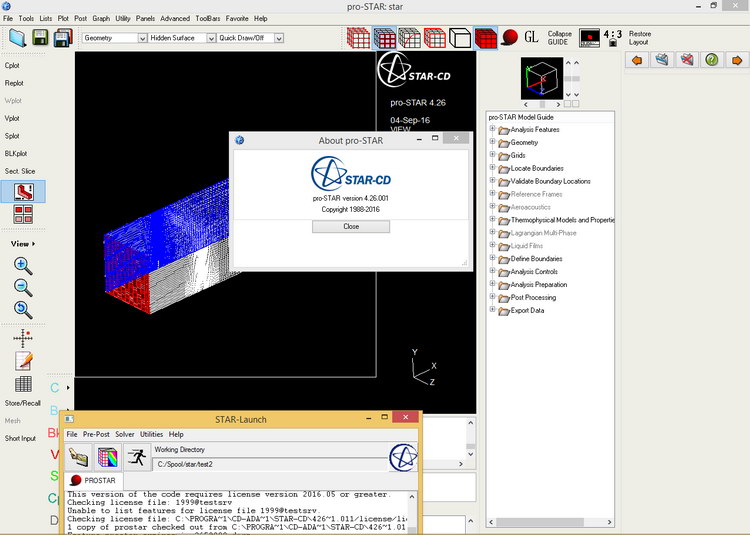Open the Post menu

point(80,18)
